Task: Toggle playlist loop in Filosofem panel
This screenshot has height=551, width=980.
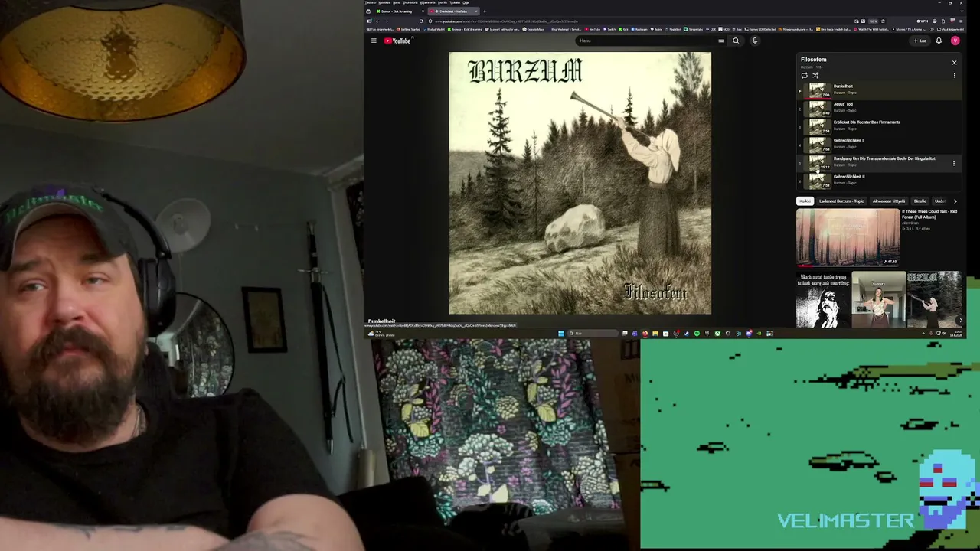Action: tap(804, 75)
